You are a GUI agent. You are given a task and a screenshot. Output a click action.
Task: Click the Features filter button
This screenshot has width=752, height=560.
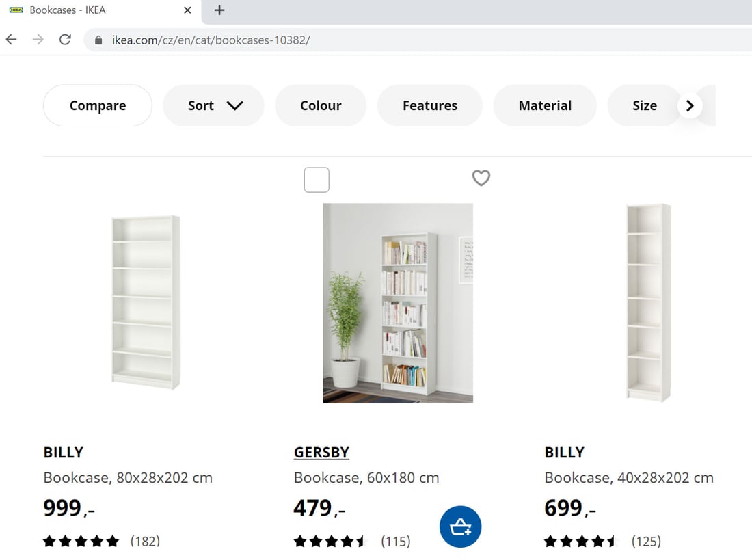[x=429, y=105]
